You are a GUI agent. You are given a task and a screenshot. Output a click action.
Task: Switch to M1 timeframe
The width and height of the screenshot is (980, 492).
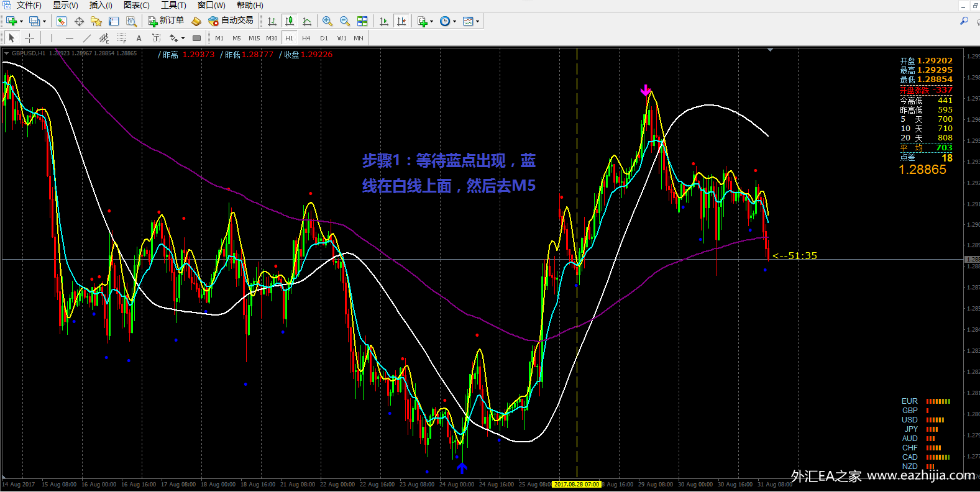point(219,38)
